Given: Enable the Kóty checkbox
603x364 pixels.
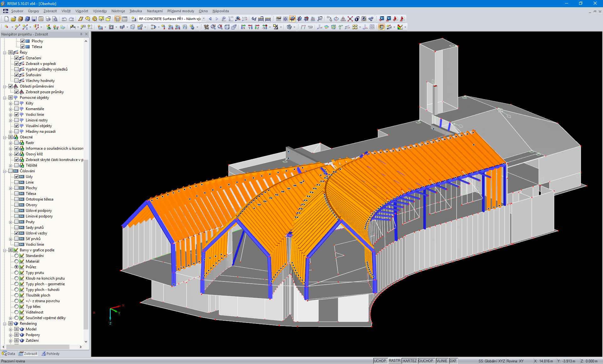Looking at the screenshot, I should [16, 103].
